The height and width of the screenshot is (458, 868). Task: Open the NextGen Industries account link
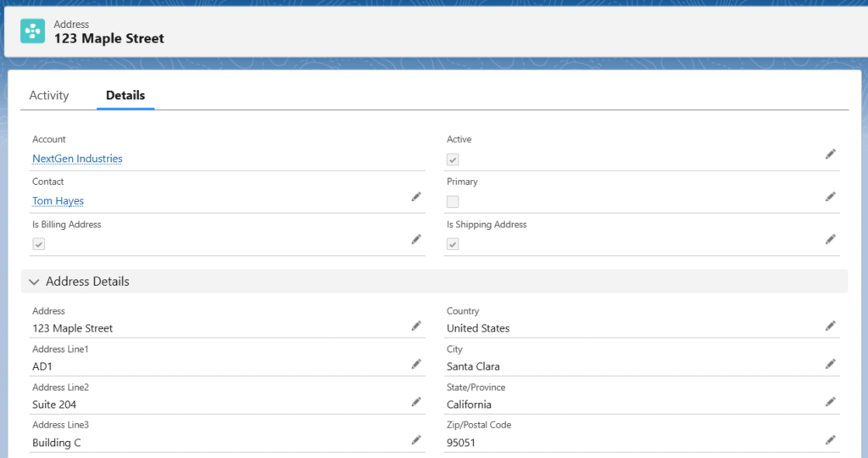tap(77, 159)
